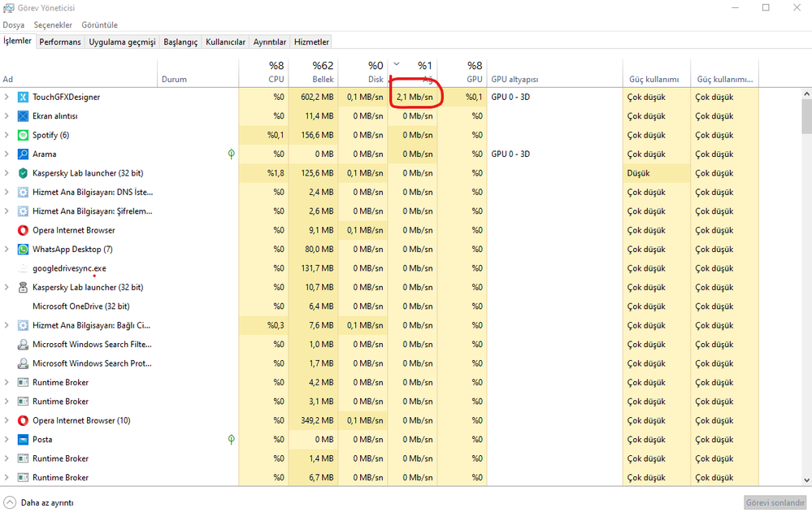Image resolution: width=812 pixels, height=517 pixels.
Task: Sort by the Bellek column header
Action: coord(313,72)
